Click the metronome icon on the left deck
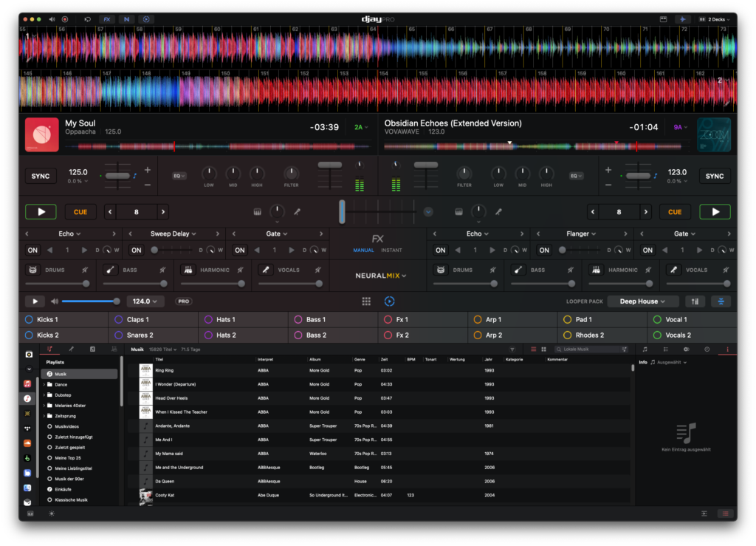756x546 pixels. tap(257, 212)
